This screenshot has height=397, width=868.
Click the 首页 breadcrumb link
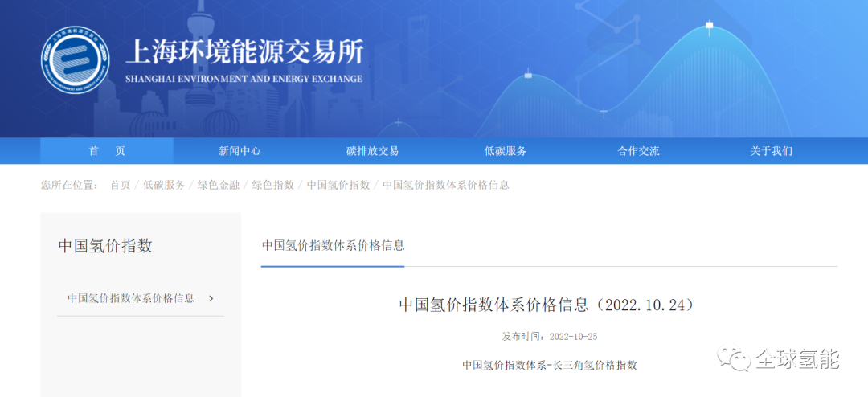click(x=120, y=185)
